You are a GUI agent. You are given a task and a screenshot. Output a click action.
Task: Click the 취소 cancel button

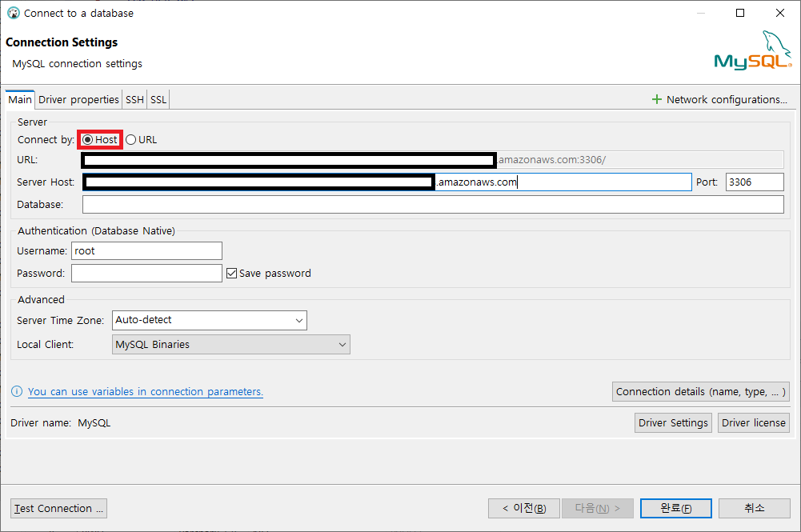pos(755,509)
